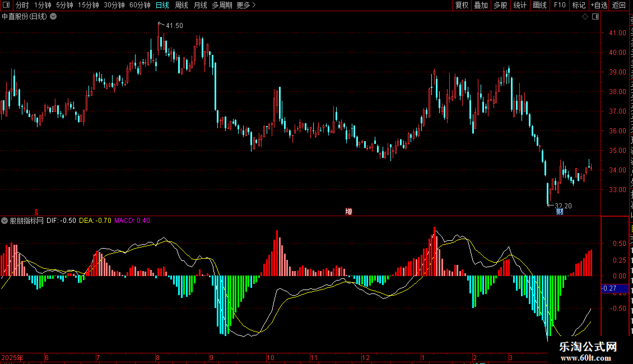The width and height of the screenshot is (633, 364).
Task: Switch to 日线 daily chart
Action: point(162,5)
